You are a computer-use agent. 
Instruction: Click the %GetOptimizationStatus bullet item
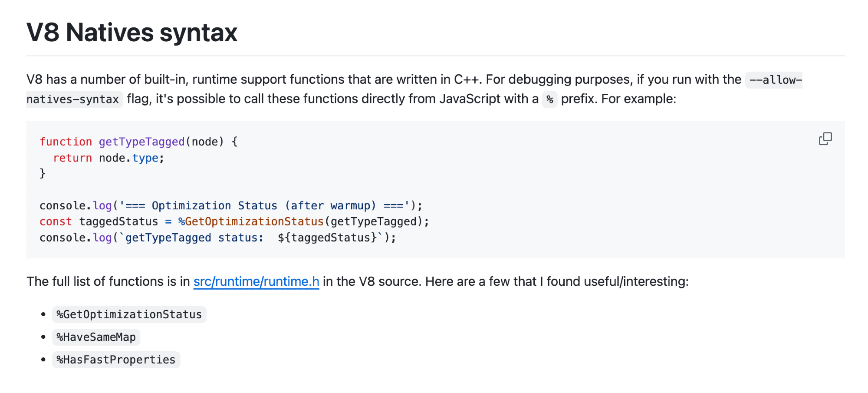(129, 314)
